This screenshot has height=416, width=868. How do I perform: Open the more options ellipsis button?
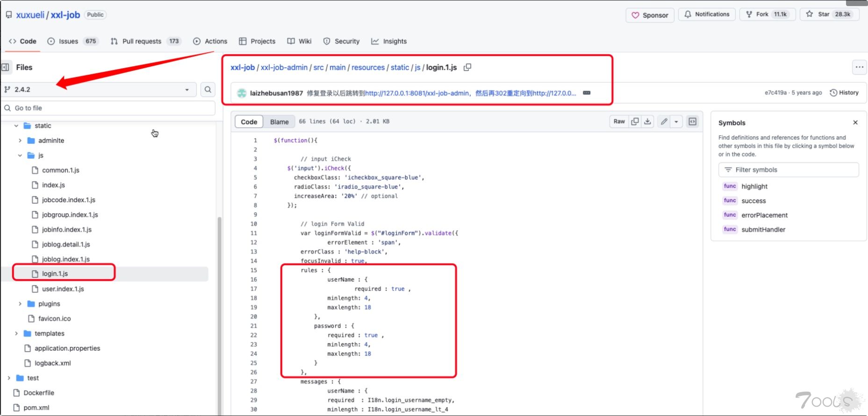click(859, 67)
